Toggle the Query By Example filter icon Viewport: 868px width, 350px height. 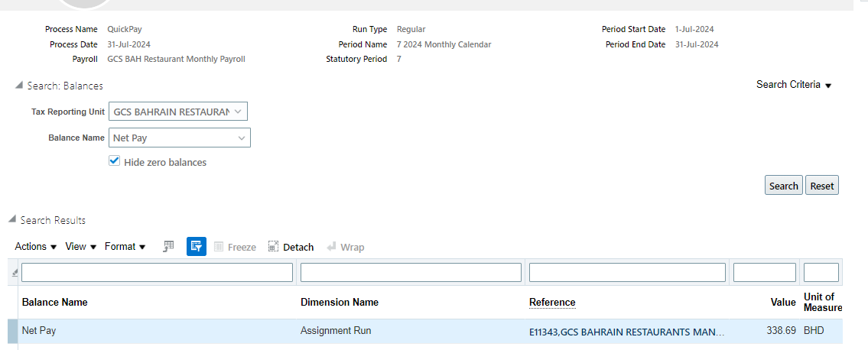197,247
